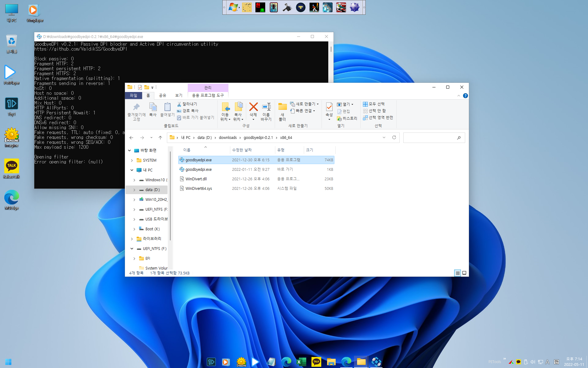Screen dimensions: 588x368
Task: Click the goodbyedpi console window scrollbar
Action: (x=331, y=49)
